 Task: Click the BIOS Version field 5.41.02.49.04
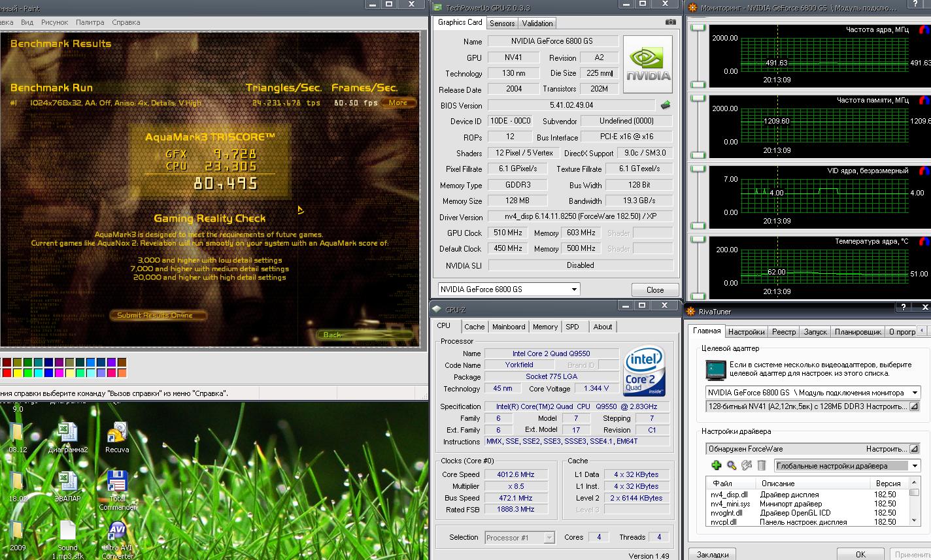point(571,105)
